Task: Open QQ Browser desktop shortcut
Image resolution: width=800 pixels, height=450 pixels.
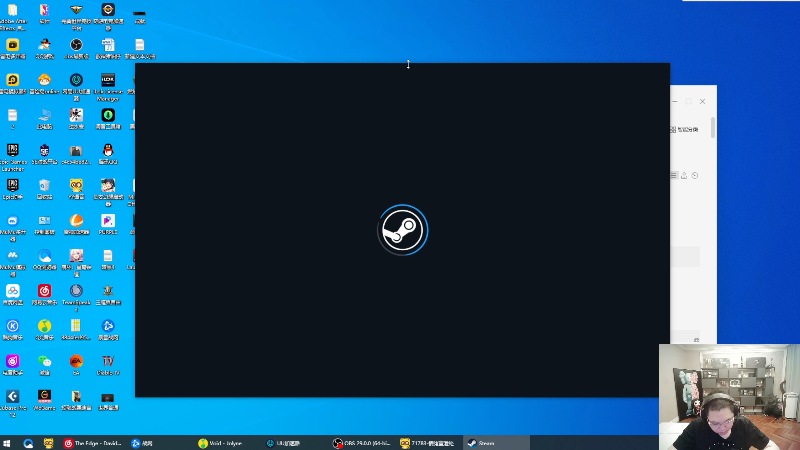Action: click(44, 259)
